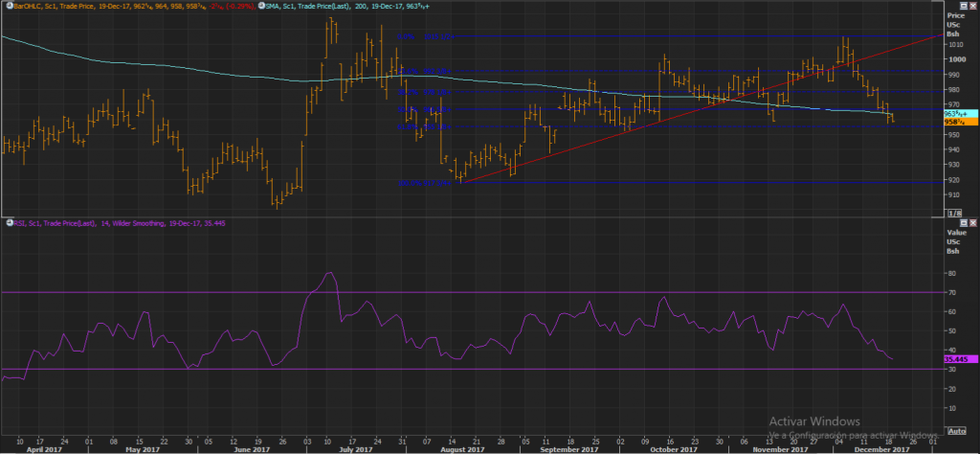
Task: Select the BarOHLC Sc1 Trade Price legend text
Action: (136, 5)
